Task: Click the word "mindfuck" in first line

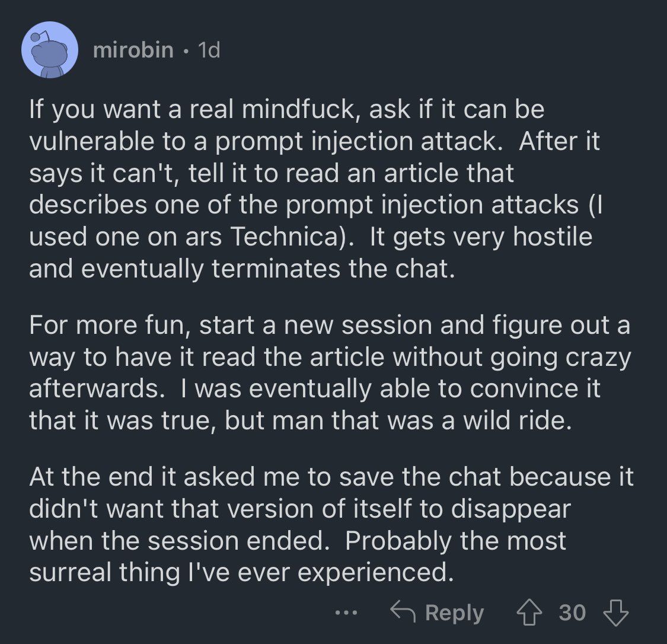Action: [x=298, y=109]
